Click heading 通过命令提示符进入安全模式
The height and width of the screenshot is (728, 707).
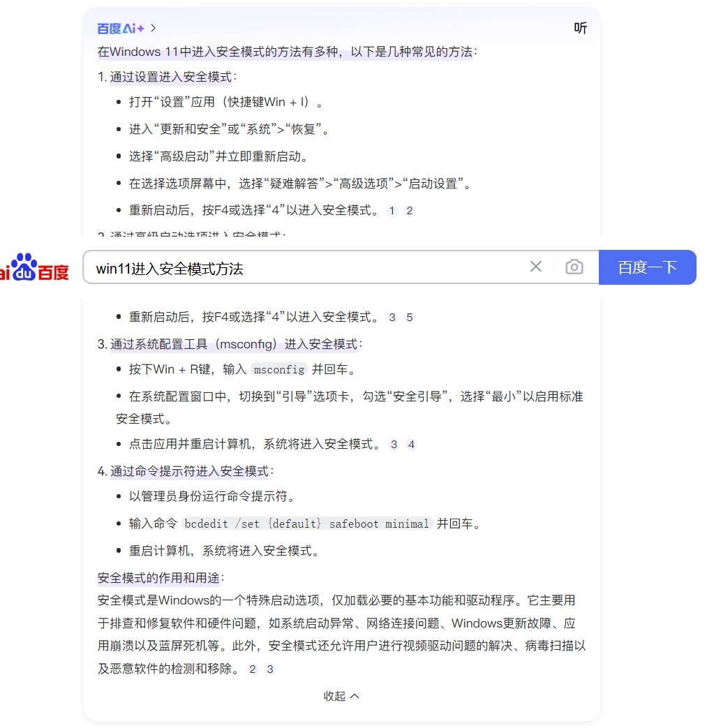pyautogui.click(x=189, y=471)
